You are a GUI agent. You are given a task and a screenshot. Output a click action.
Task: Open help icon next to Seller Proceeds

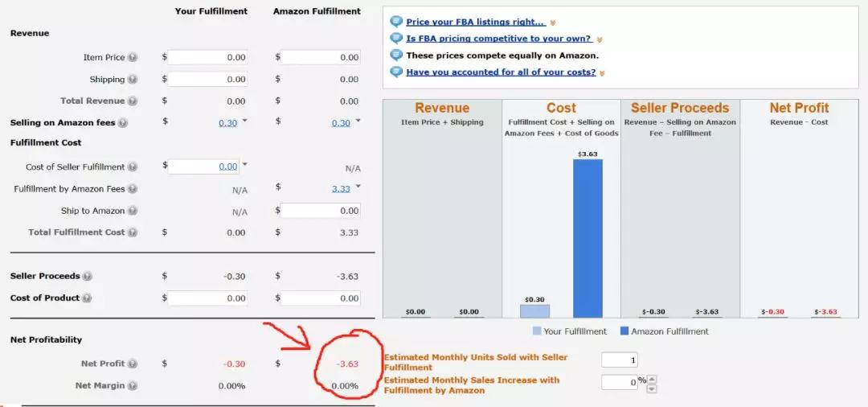pos(87,277)
